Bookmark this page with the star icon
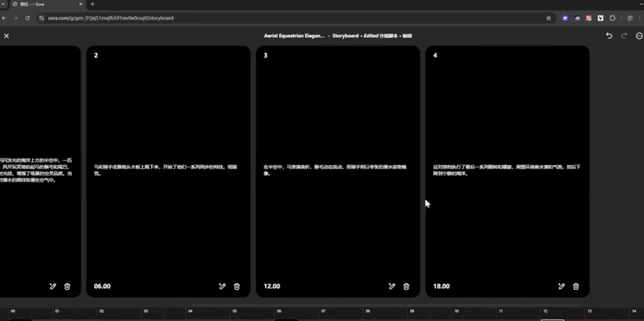 tap(549, 18)
